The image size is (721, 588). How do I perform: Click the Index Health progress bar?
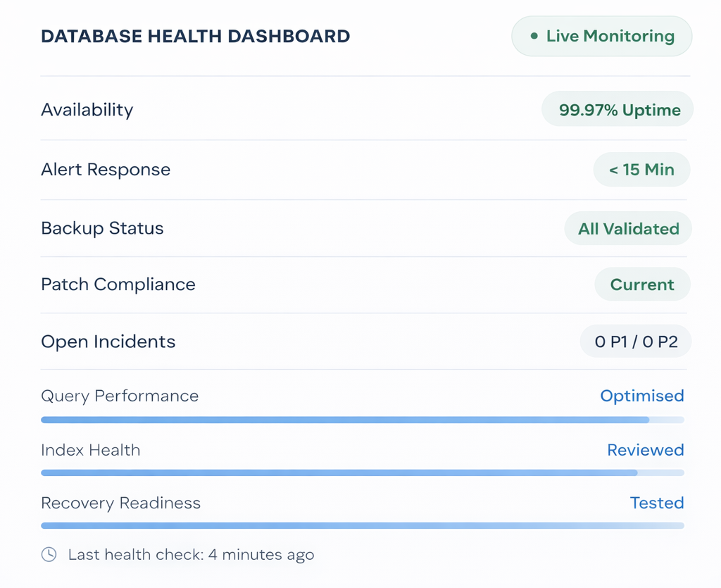362,473
